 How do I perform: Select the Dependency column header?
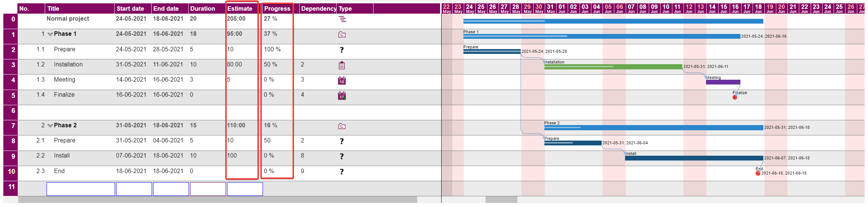pos(318,8)
